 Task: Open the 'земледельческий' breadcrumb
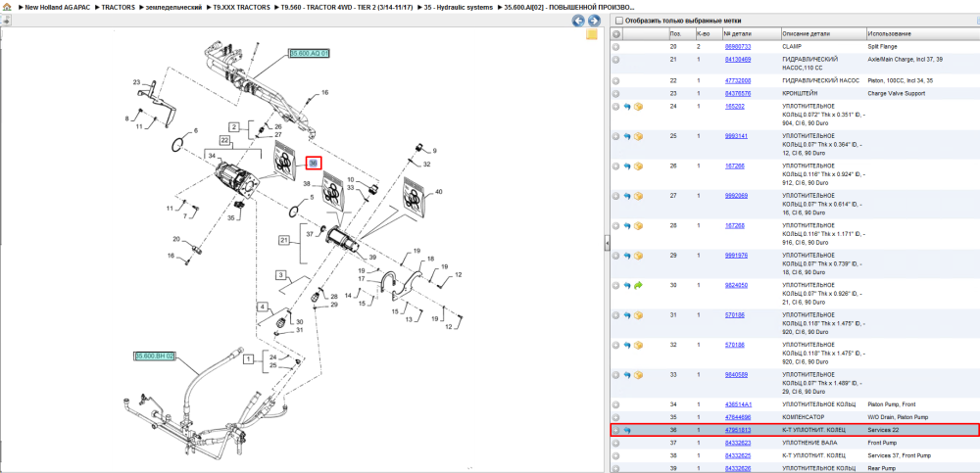173,8
